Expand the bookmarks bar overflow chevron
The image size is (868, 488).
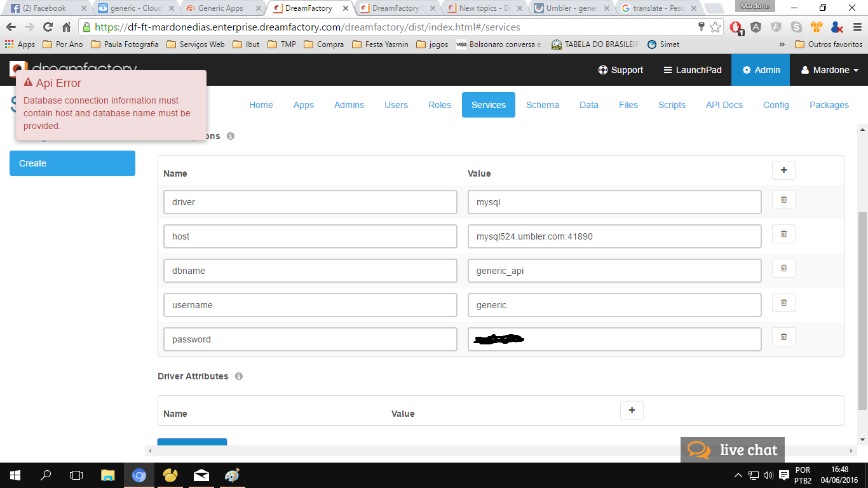pyautogui.click(x=782, y=44)
